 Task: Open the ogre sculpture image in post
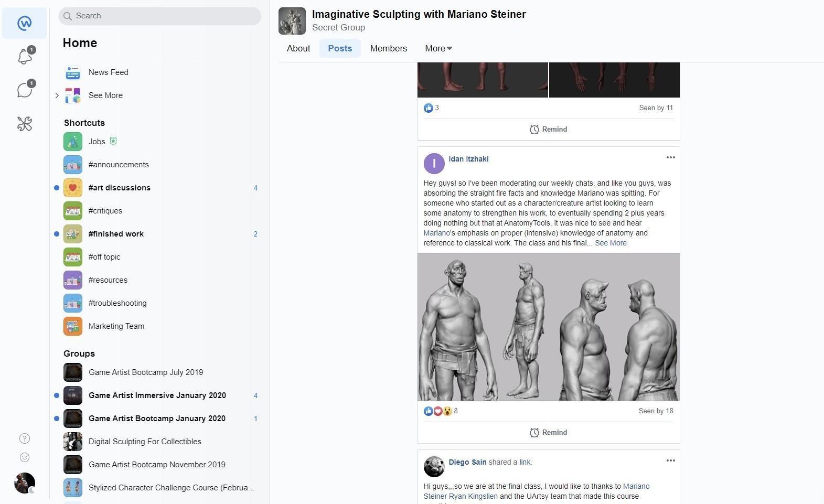[x=549, y=327]
